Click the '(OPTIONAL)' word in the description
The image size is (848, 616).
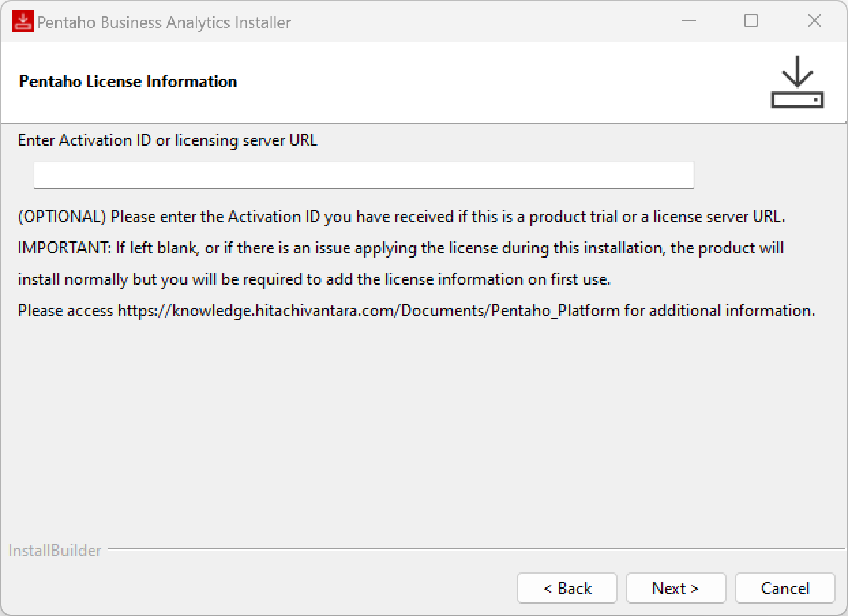62,217
